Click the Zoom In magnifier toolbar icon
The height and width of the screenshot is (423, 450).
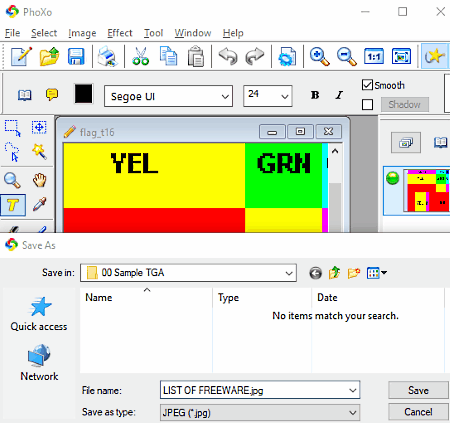[x=319, y=56]
